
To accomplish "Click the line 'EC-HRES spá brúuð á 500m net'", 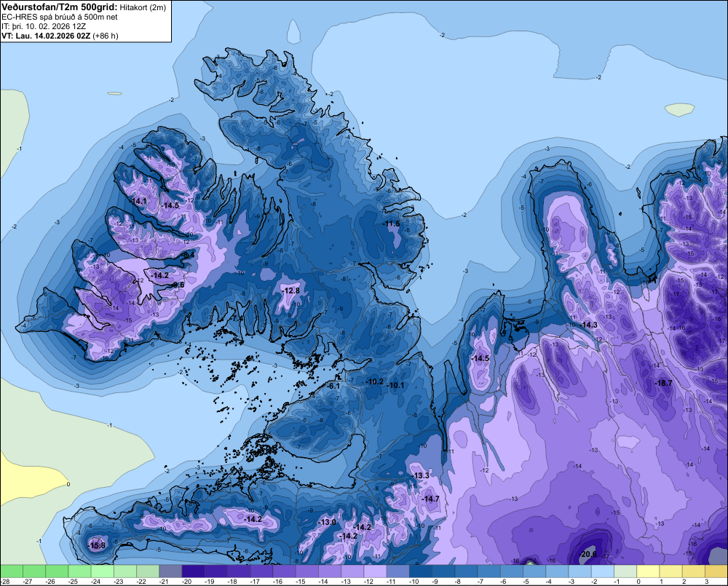I will [60, 17].
